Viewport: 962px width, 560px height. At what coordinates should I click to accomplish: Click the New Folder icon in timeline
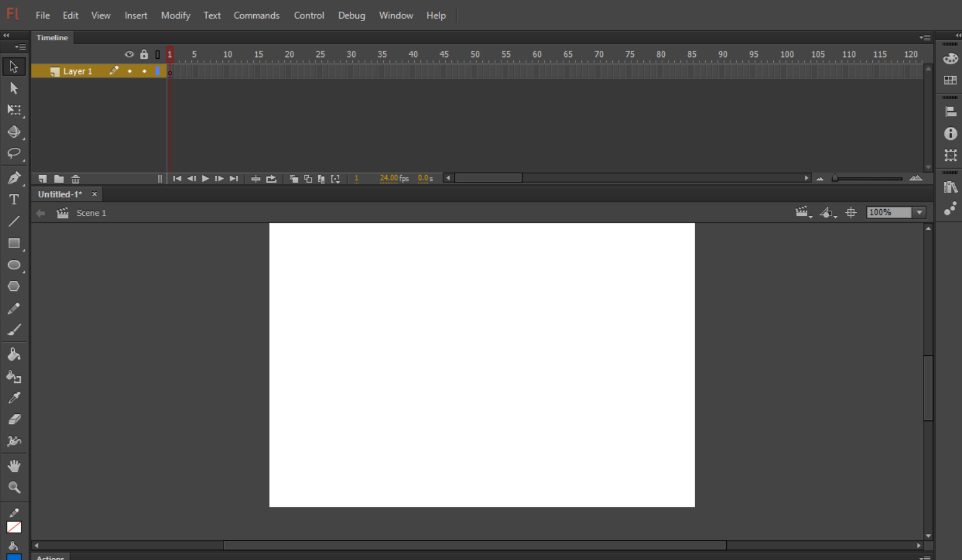(59, 179)
